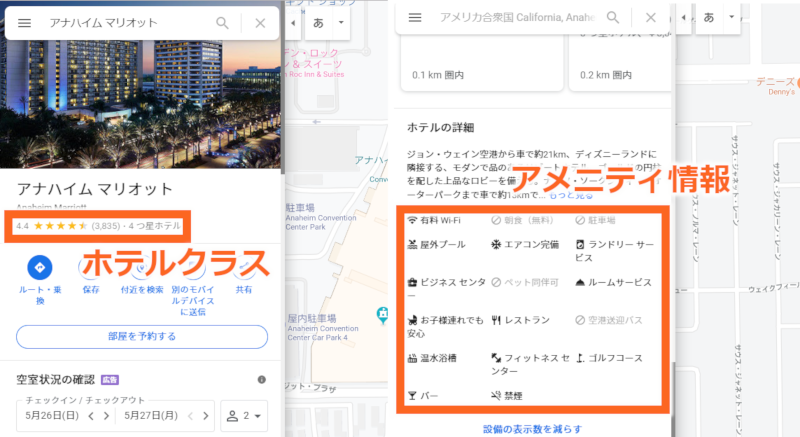Open the guest count dropdown showing 2

pos(244,416)
